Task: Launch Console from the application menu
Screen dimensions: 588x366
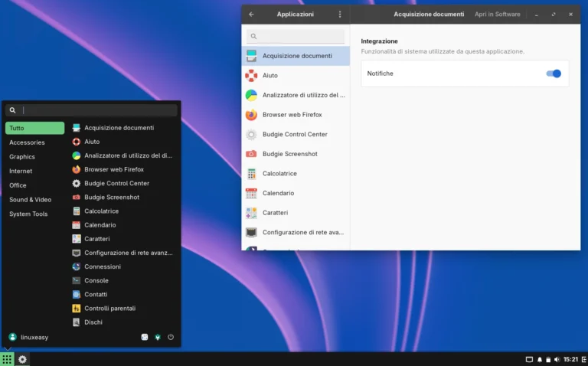Action: pyautogui.click(x=96, y=281)
